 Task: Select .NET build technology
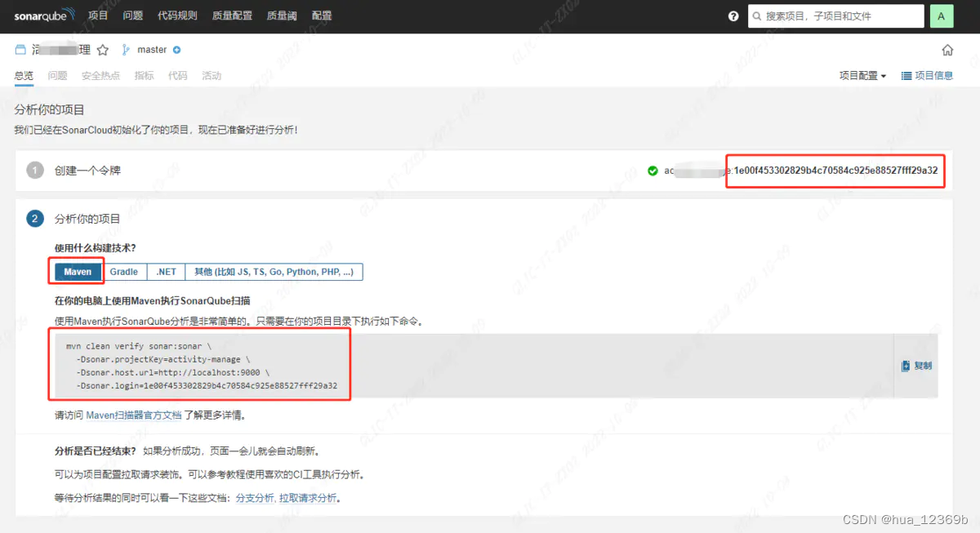[166, 271]
